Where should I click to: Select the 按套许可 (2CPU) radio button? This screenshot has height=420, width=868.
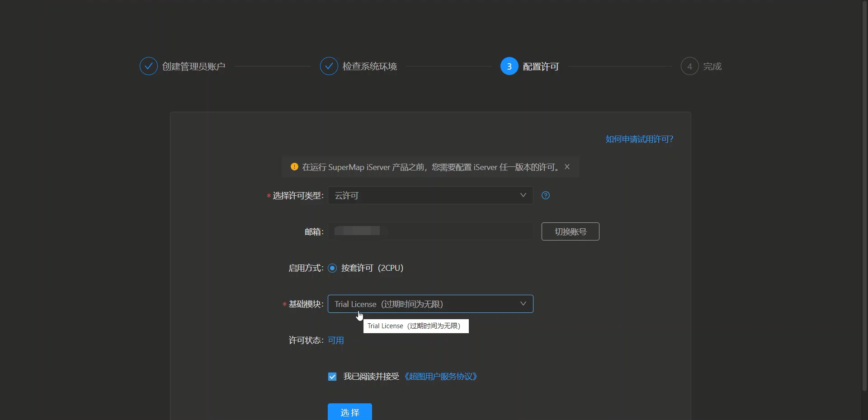(333, 268)
